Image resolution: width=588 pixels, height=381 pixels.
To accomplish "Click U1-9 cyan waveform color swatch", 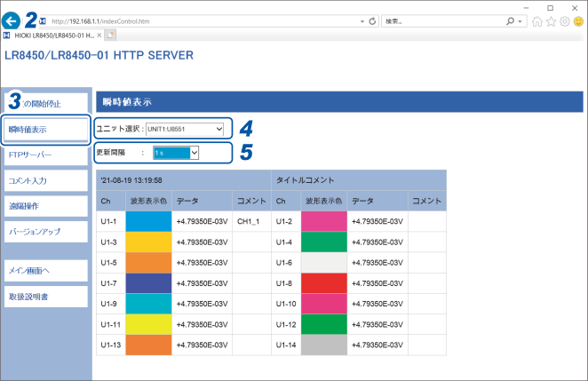I will (x=148, y=304).
